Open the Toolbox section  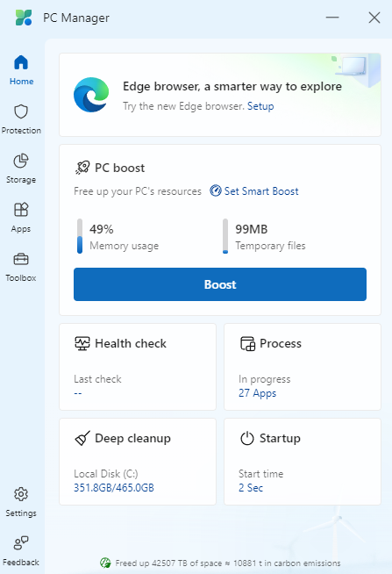pos(21,267)
